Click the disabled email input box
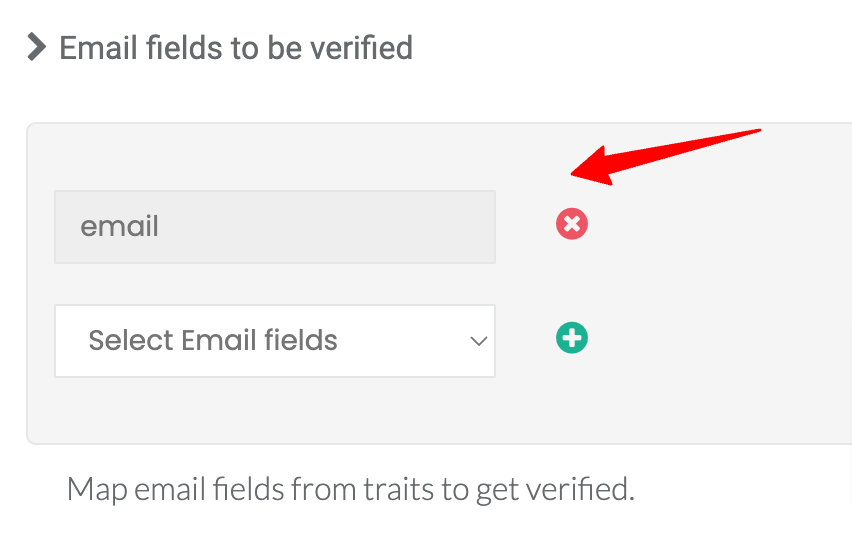The image size is (852, 556). 275,227
